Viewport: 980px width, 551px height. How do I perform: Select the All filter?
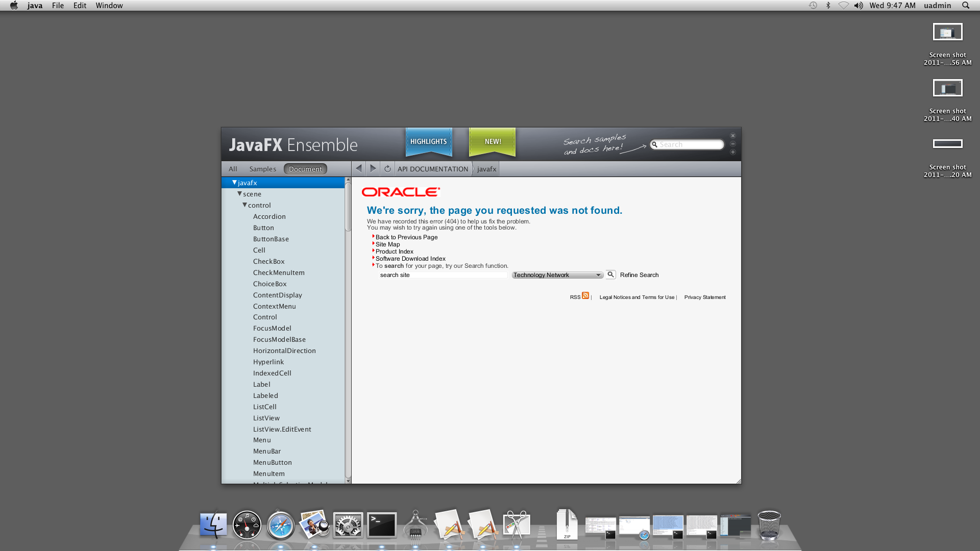click(x=233, y=169)
